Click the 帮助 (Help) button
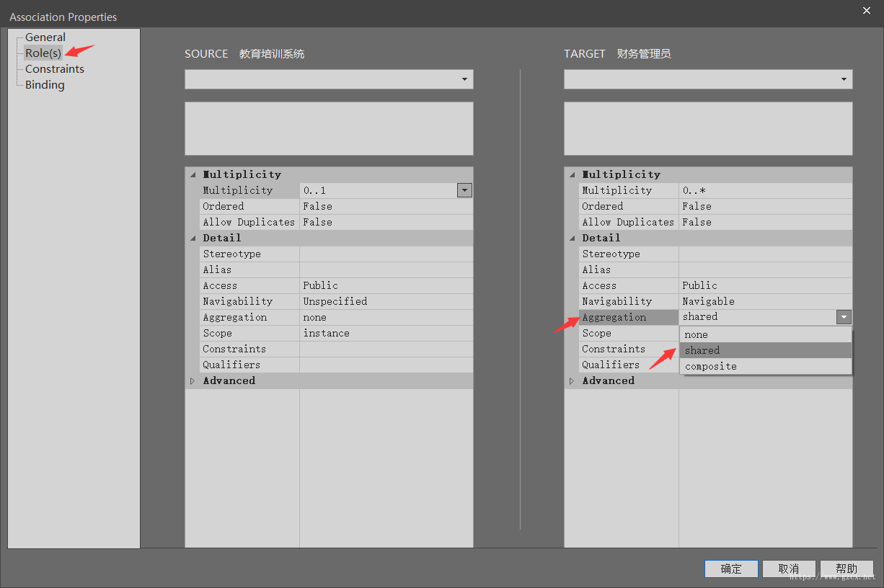 tap(847, 569)
